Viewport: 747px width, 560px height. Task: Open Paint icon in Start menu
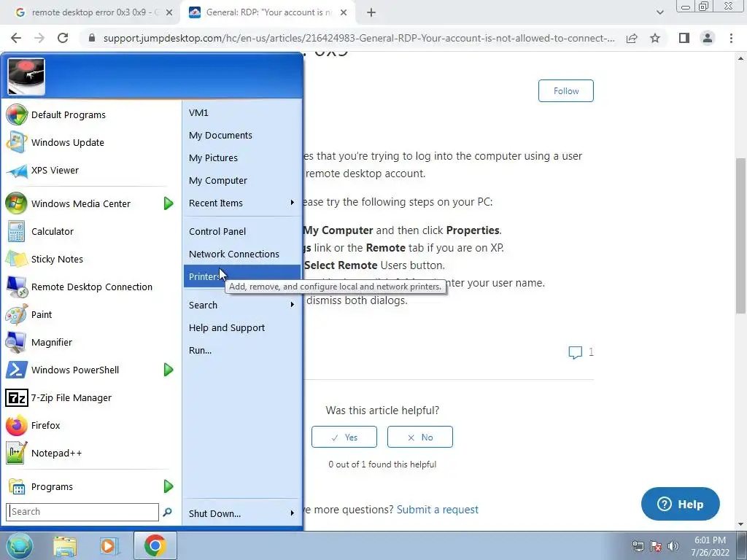[17, 314]
